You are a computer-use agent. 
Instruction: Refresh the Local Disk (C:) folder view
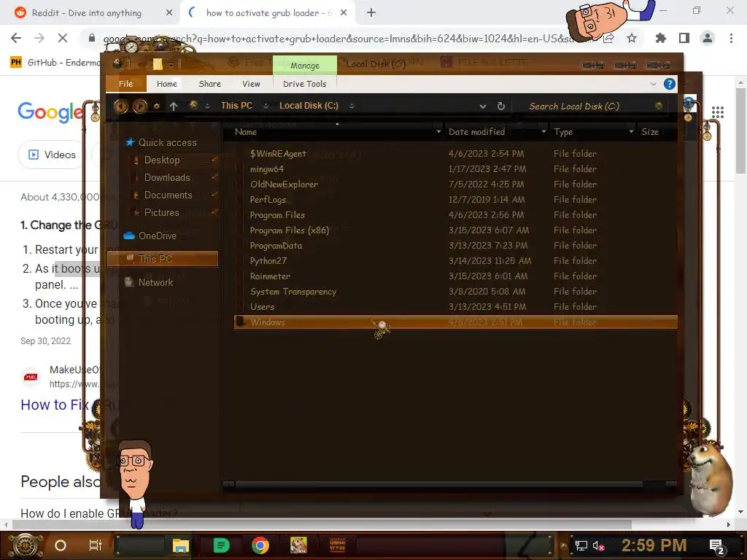(x=500, y=106)
